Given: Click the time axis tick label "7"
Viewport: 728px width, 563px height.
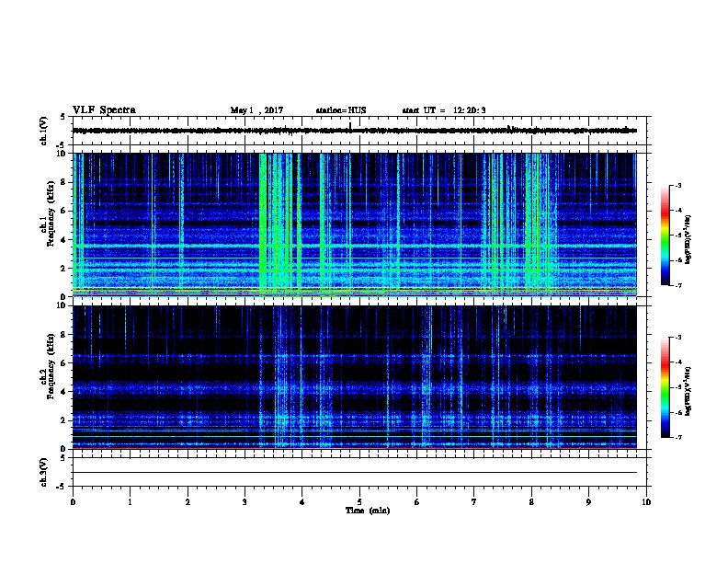Looking at the screenshot, I should 474,502.
